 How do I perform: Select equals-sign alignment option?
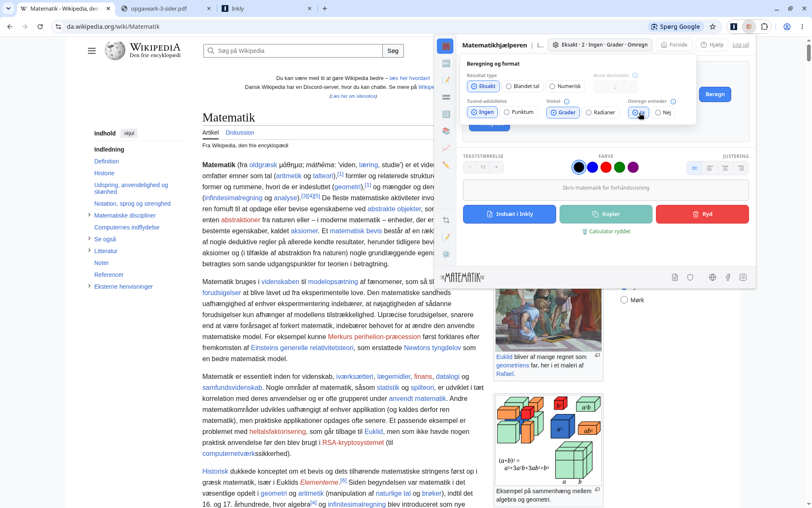pos(694,168)
